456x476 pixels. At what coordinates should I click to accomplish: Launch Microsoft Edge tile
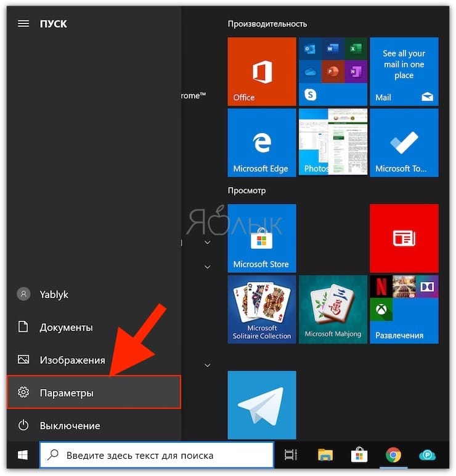(x=261, y=143)
